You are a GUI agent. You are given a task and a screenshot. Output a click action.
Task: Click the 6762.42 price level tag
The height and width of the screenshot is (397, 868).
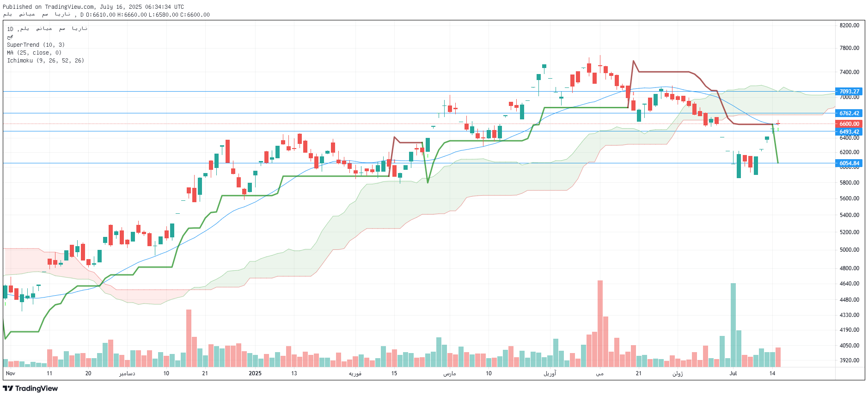(x=849, y=113)
